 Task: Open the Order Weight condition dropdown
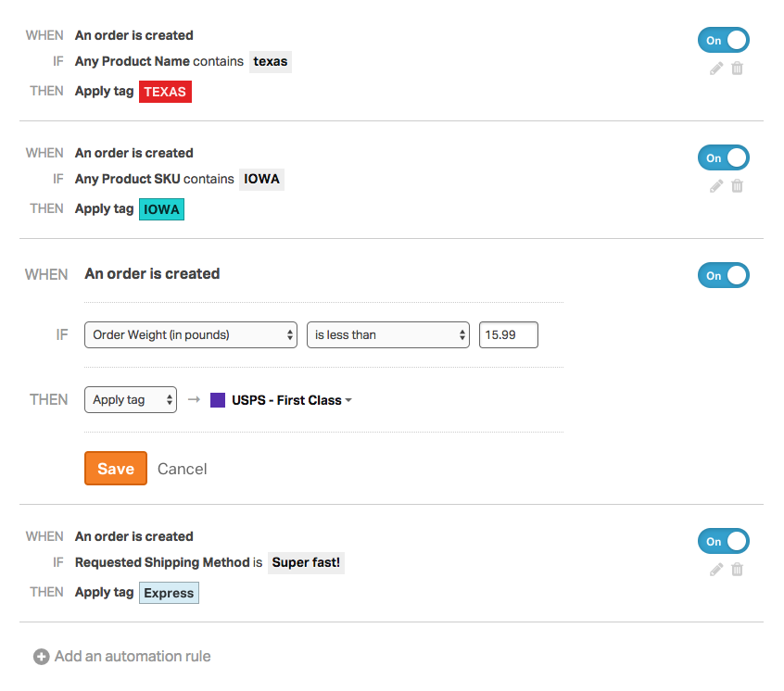click(191, 334)
